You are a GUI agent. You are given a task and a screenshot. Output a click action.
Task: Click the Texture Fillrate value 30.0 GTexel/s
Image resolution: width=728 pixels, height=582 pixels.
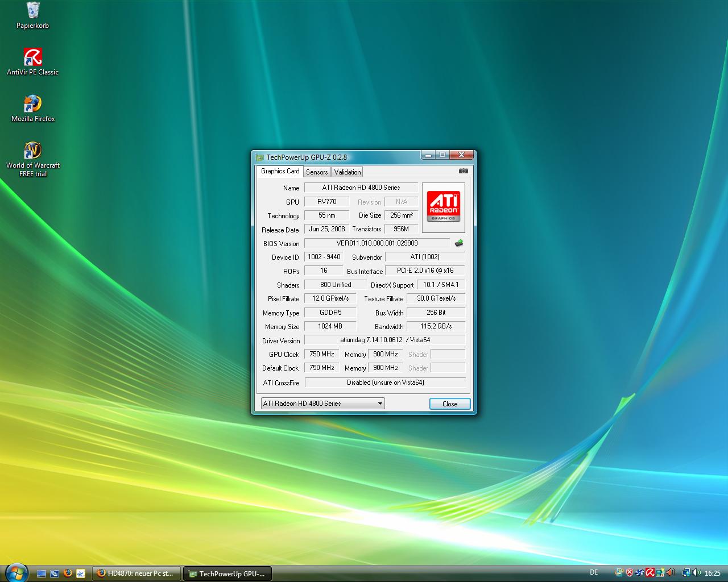point(436,298)
